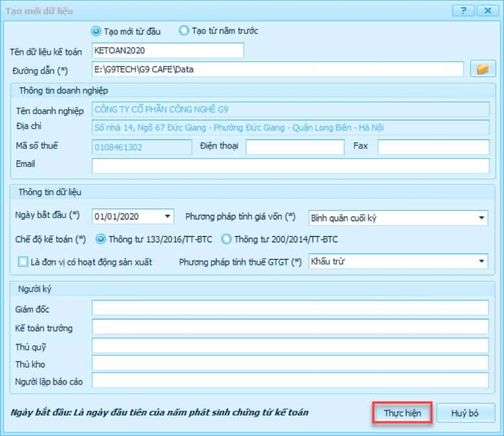Click the Huỷ bỏ button

pos(465,413)
